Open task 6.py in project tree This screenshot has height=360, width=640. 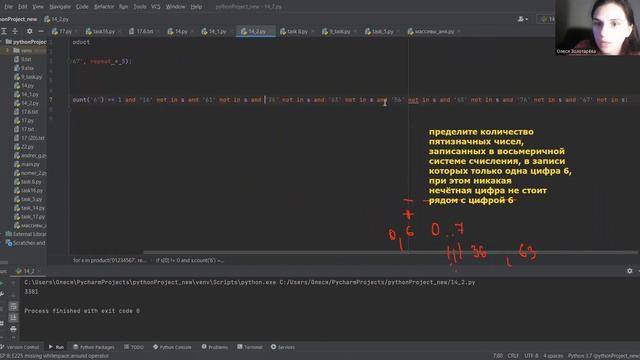coord(28,182)
